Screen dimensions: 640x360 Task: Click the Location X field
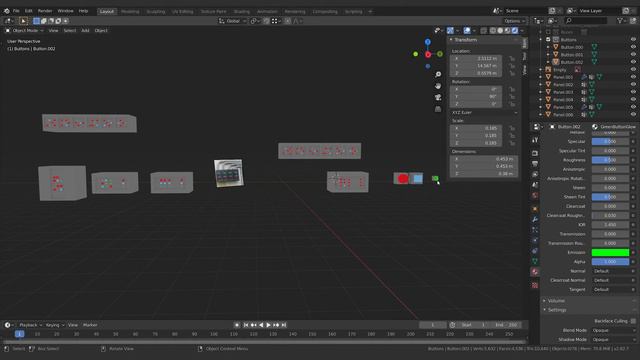(x=476, y=58)
